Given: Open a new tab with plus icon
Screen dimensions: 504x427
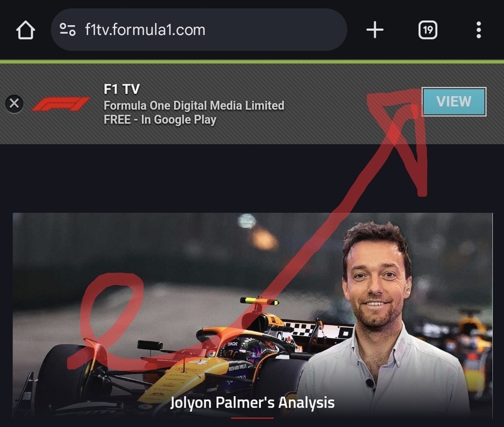Looking at the screenshot, I should point(375,30).
